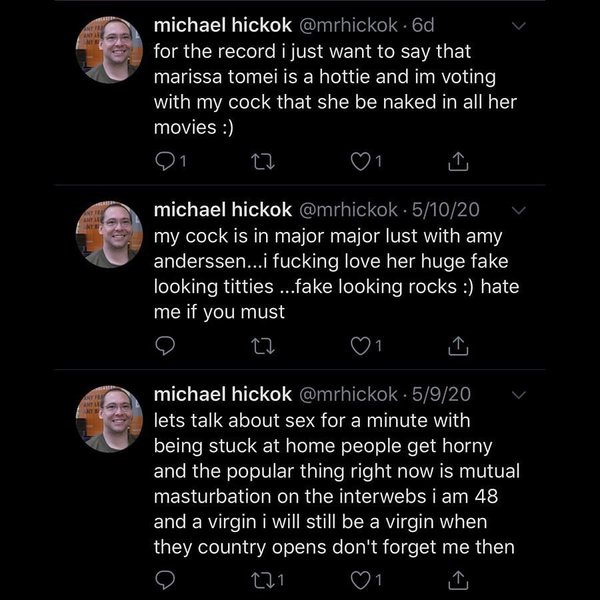Reply to the 5/10/20 tweet
This screenshot has height=600, width=600.
click(x=166, y=346)
